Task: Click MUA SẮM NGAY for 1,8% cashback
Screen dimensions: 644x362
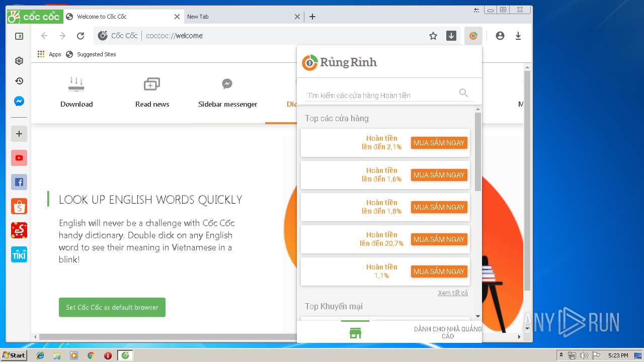Action: (x=439, y=207)
